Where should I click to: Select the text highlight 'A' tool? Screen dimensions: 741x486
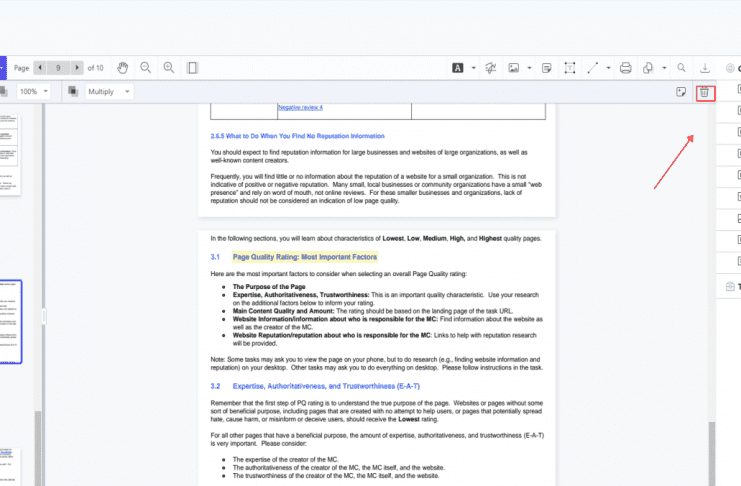pyautogui.click(x=457, y=68)
